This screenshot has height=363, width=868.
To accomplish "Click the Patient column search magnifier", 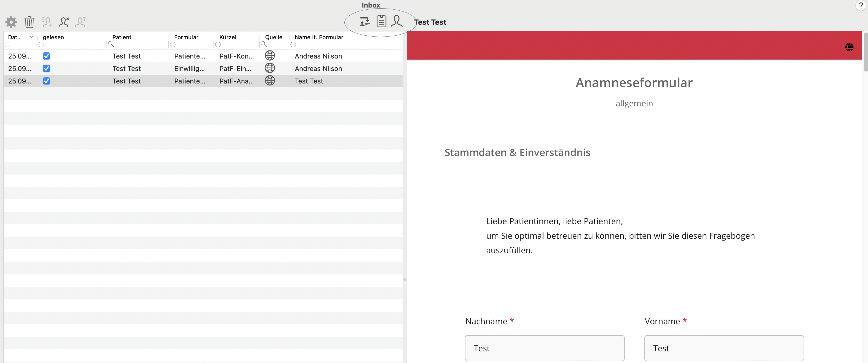I will 111,44.
